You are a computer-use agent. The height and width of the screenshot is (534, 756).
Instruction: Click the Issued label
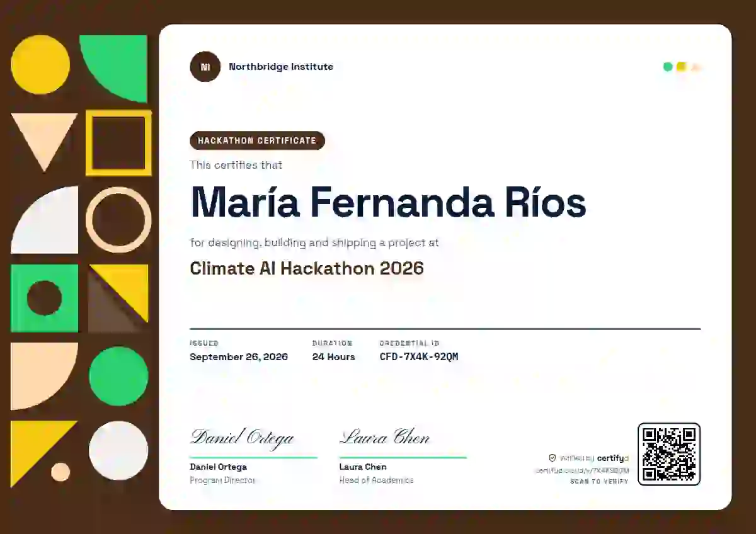(x=204, y=343)
